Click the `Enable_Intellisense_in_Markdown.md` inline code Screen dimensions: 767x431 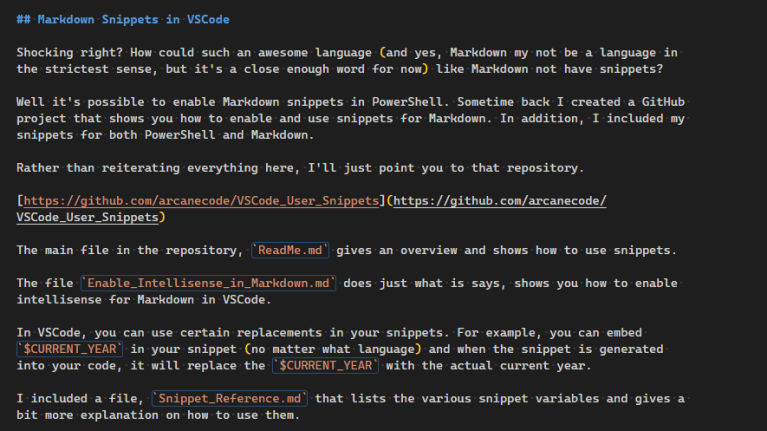point(208,283)
